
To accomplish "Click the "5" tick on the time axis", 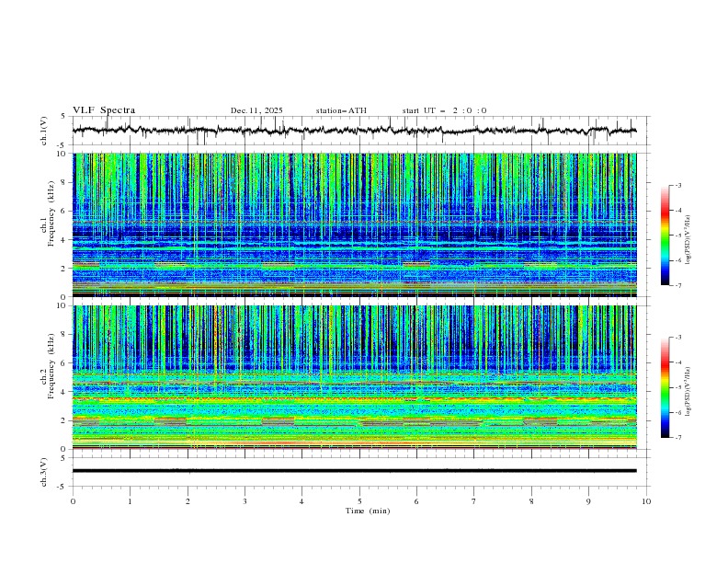I will pyautogui.click(x=359, y=501).
